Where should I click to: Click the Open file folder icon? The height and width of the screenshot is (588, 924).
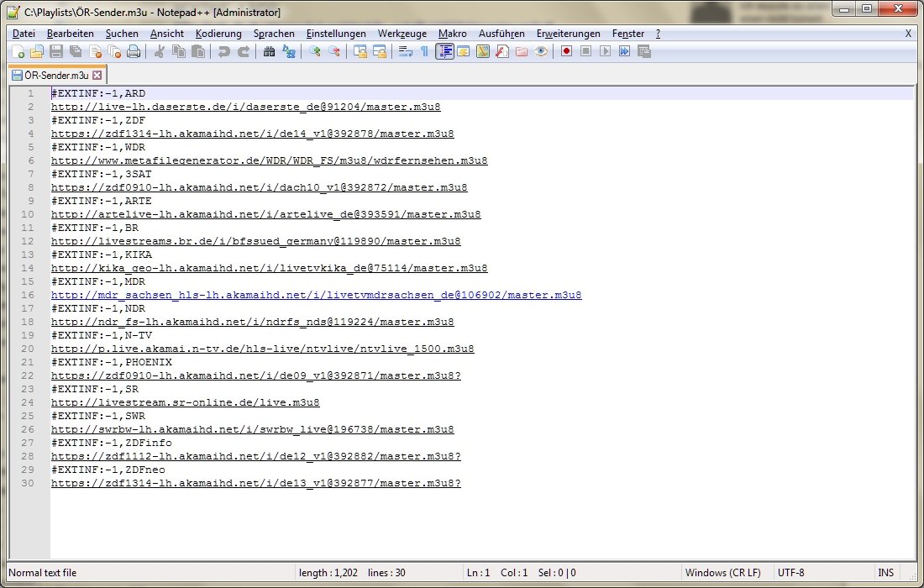click(37, 52)
